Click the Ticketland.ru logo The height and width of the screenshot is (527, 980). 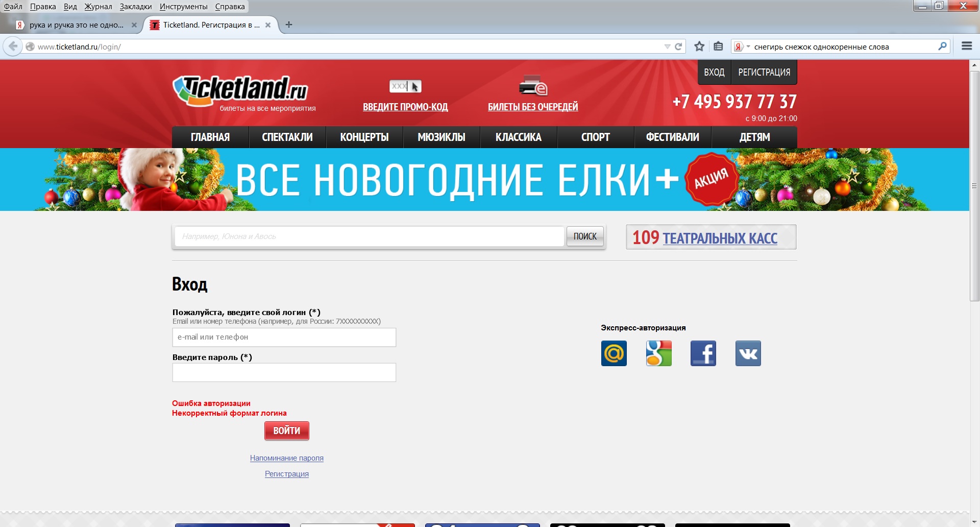240,90
